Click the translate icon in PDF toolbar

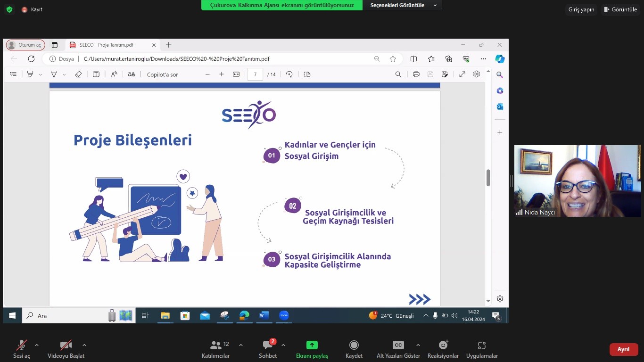click(x=132, y=74)
